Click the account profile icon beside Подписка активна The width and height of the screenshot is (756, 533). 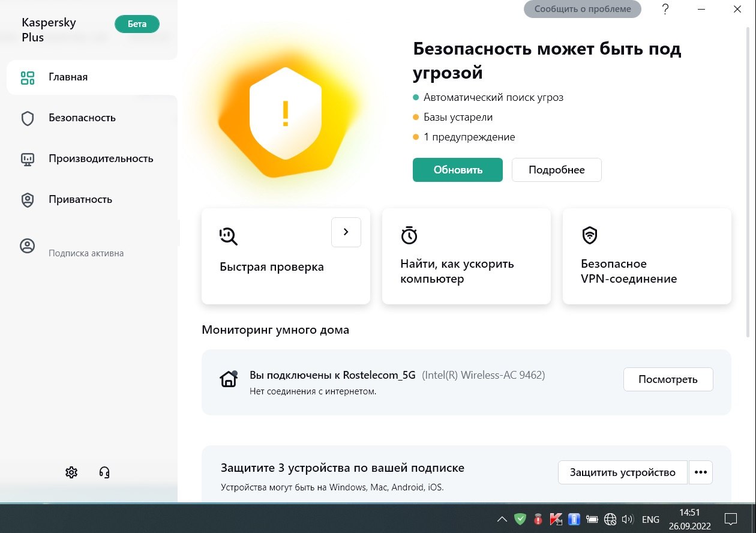(x=28, y=246)
